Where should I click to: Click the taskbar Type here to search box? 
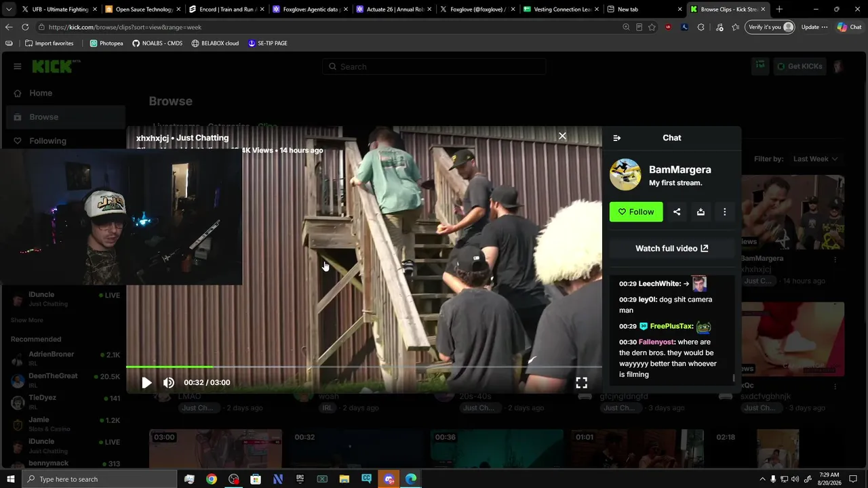coord(100,479)
